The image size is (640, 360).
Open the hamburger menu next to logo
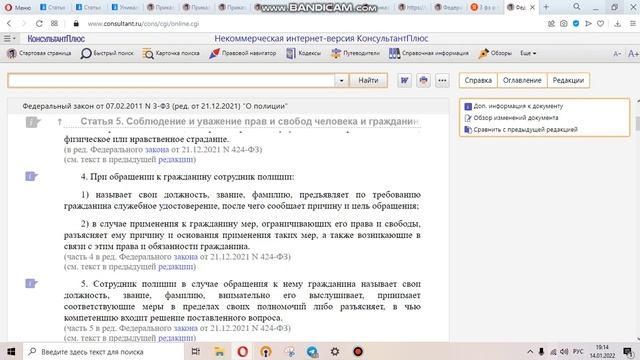pos(9,39)
